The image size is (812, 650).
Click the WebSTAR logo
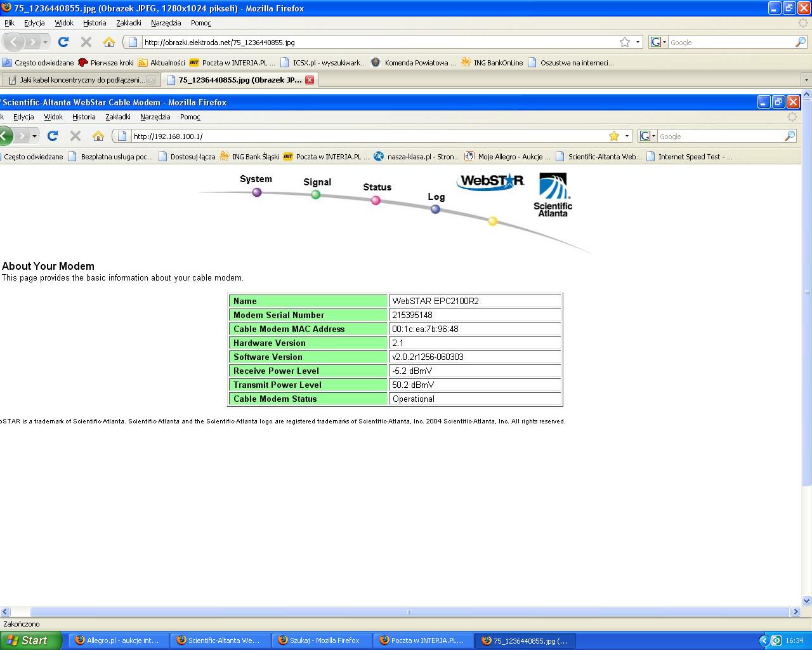pos(491,181)
